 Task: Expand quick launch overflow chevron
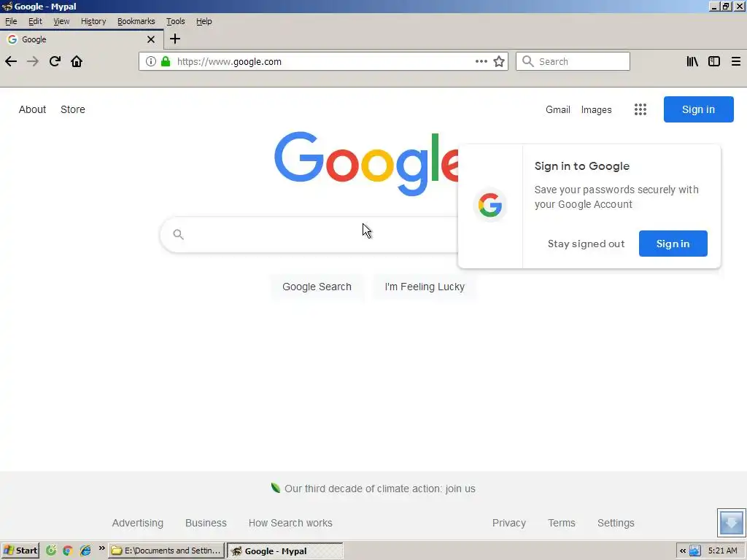[101, 548]
